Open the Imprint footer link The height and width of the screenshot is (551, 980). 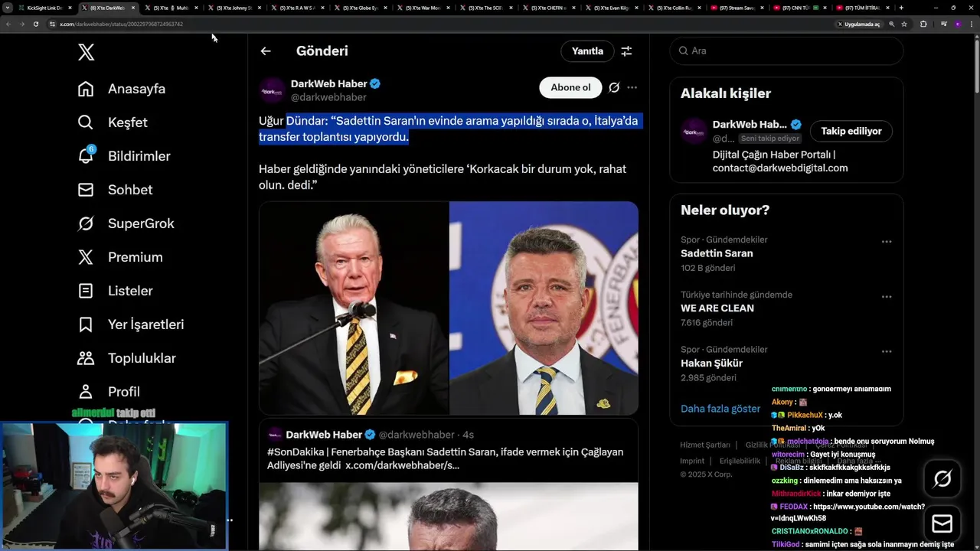[x=692, y=461]
